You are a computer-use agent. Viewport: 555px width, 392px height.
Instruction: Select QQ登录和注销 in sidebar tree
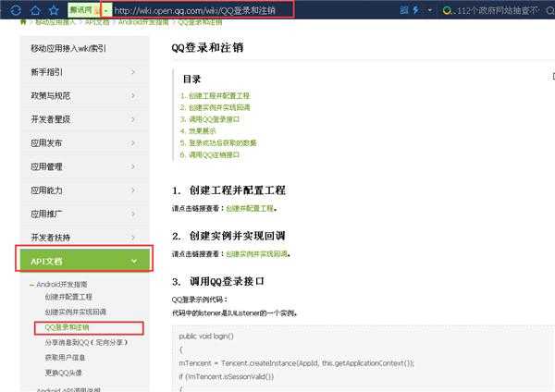point(67,327)
